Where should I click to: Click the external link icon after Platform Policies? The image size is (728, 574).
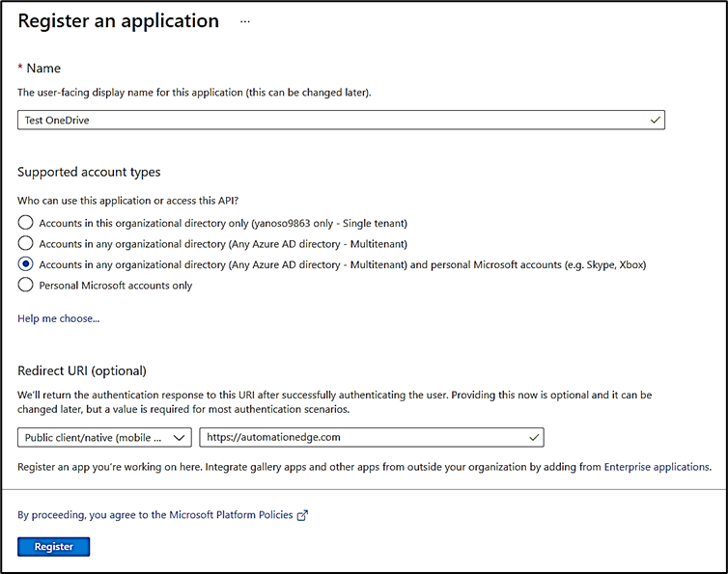(x=302, y=515)
